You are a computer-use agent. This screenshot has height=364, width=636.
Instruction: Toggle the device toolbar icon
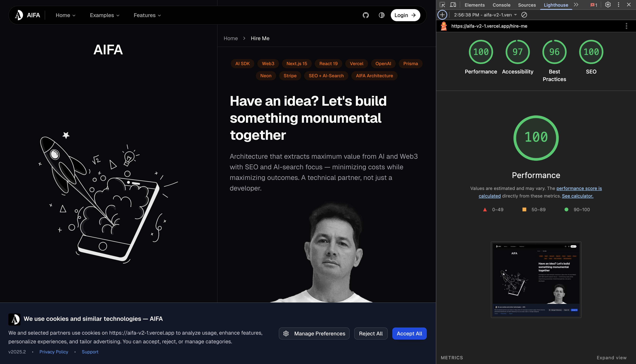(453, 5)
